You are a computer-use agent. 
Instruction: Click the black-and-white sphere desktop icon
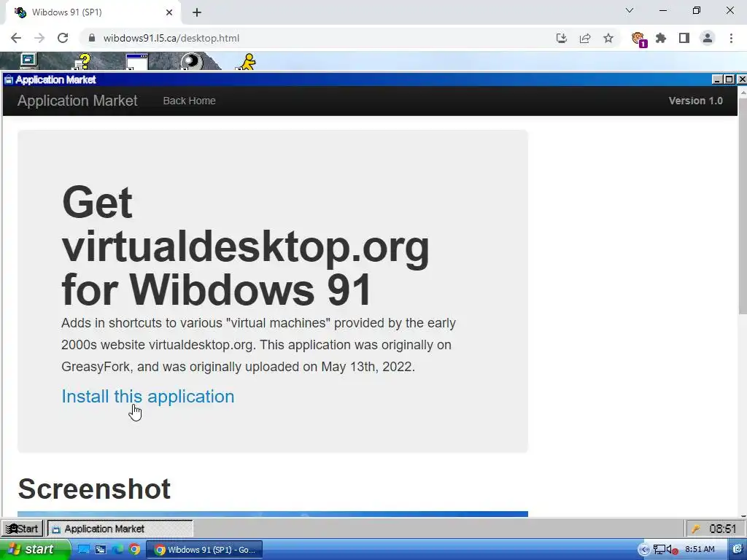click(x=192, y=61)
